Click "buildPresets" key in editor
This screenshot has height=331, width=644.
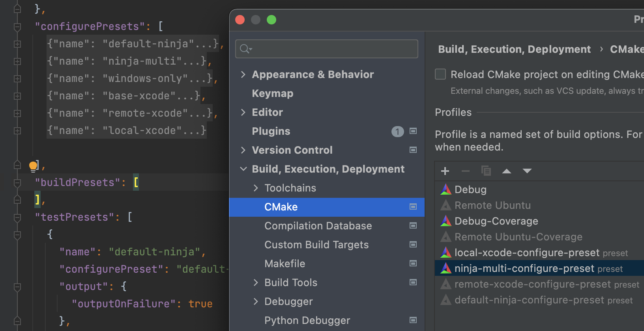[x=77, y=182]
